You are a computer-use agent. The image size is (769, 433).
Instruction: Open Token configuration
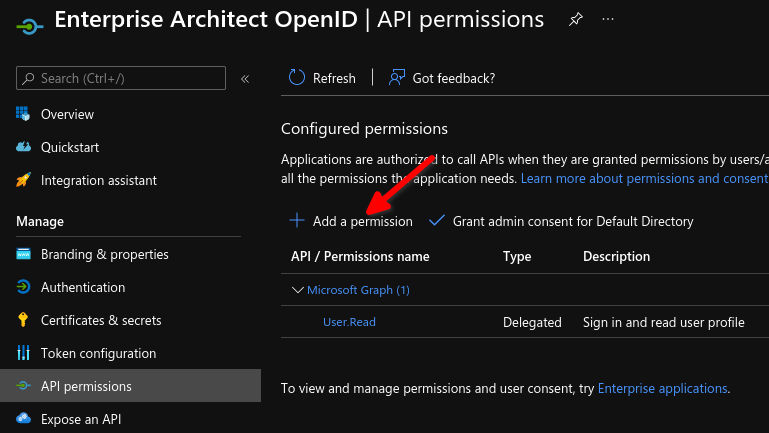point(98,353)
